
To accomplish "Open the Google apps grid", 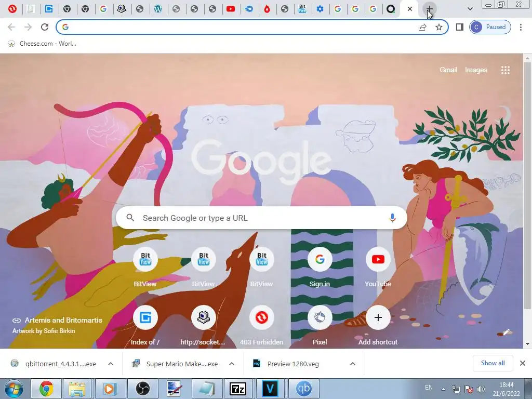I will click(506, 70).
